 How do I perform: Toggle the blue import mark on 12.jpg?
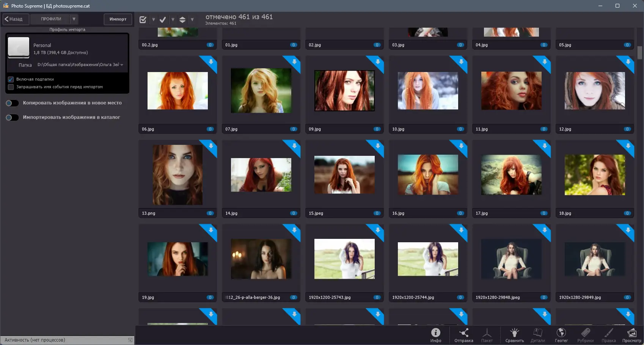[628, 62]
